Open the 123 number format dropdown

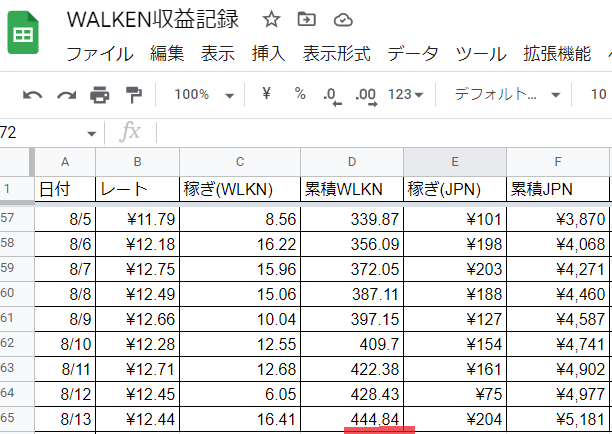406,94
